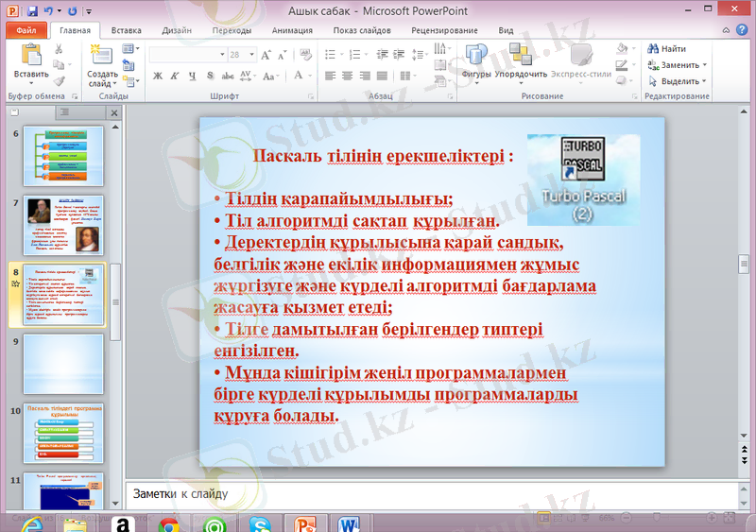Expand the Выделить dropdown

[x=706, y=81]
